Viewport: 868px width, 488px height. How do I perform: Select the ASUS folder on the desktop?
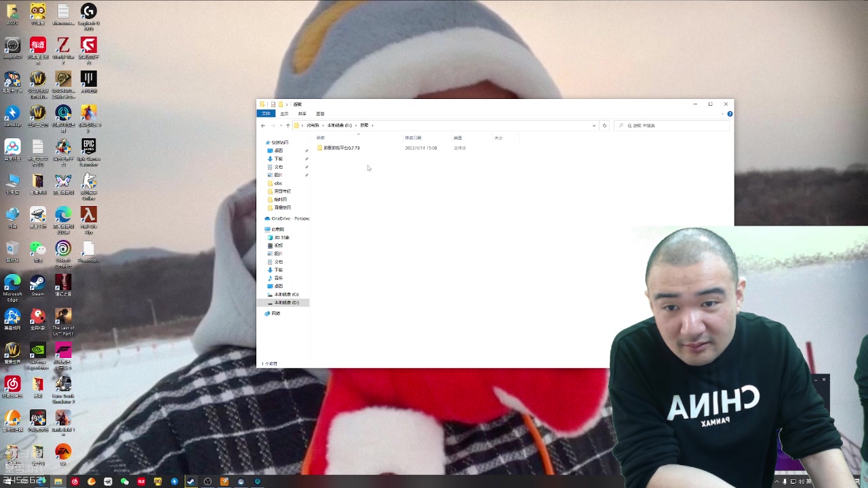click(12, 14)
